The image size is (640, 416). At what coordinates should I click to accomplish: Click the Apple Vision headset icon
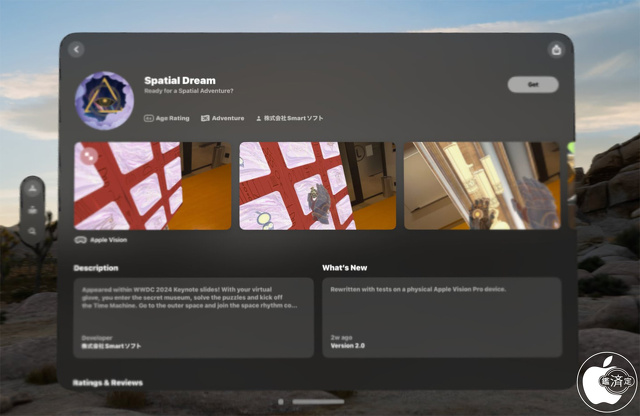point(81,240)
